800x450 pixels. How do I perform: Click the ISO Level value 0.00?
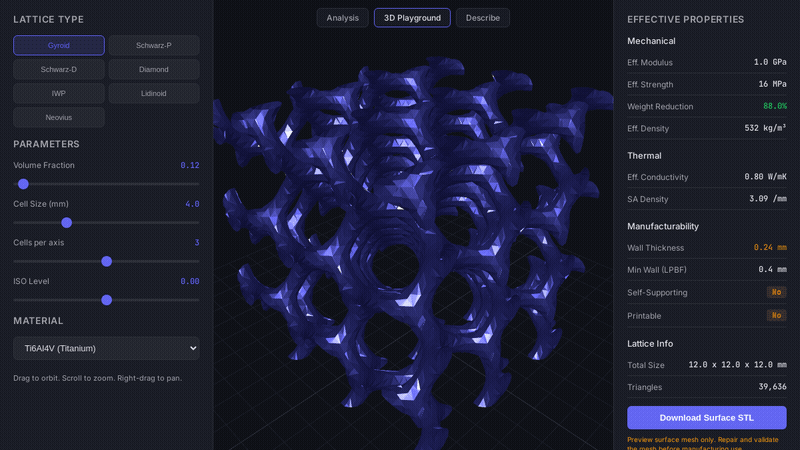pyautogui.click(x=190, y=281)
